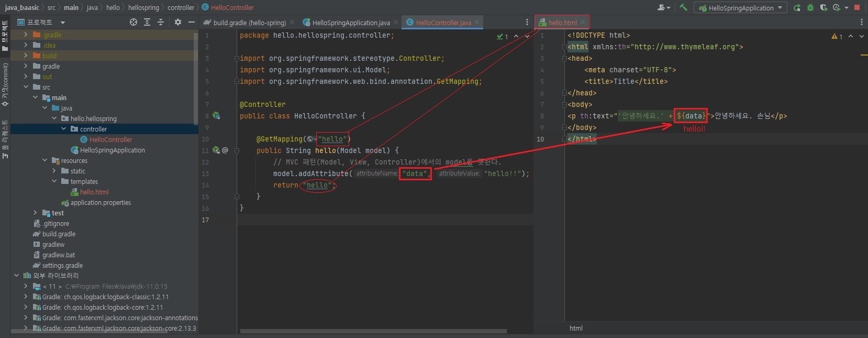This screenshot has height=338, width=868.
Task: Toggle fold marker on head tag line
Action: tap(564, 58)
